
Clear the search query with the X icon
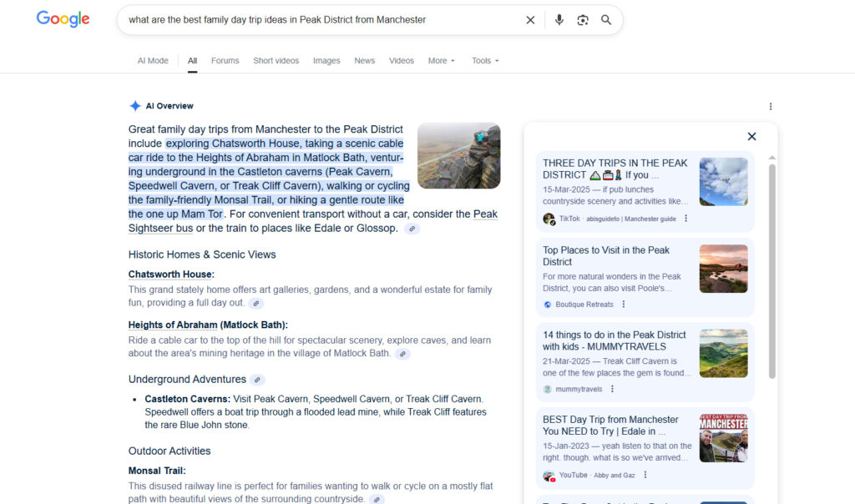(530, 20)
